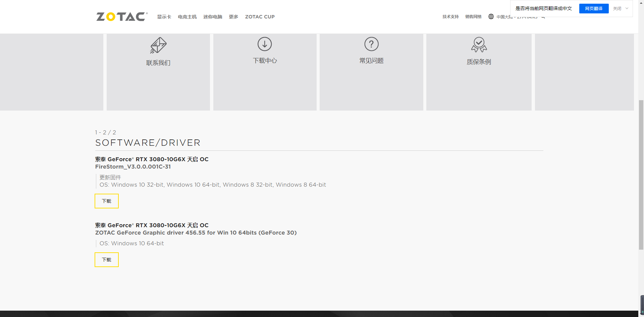
Task: Download FireStorm_V3.0.0.001C-31 with 下载 button
Action: click(107, 201)
